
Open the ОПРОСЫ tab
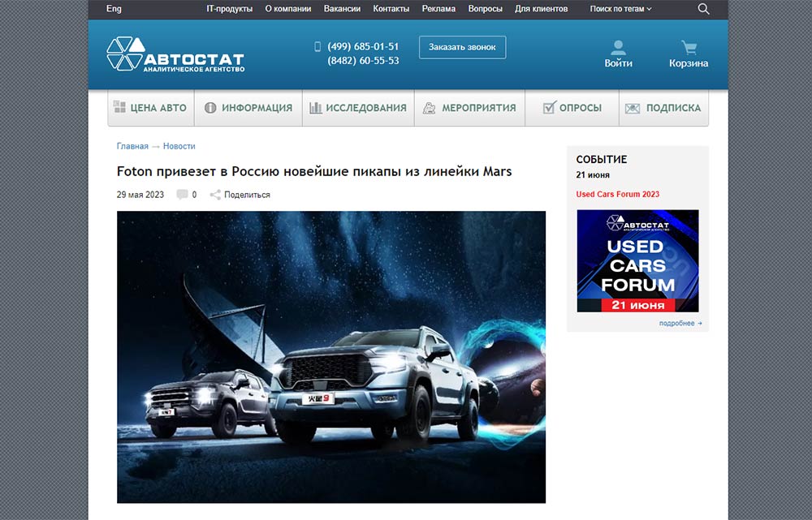(572, 108)
